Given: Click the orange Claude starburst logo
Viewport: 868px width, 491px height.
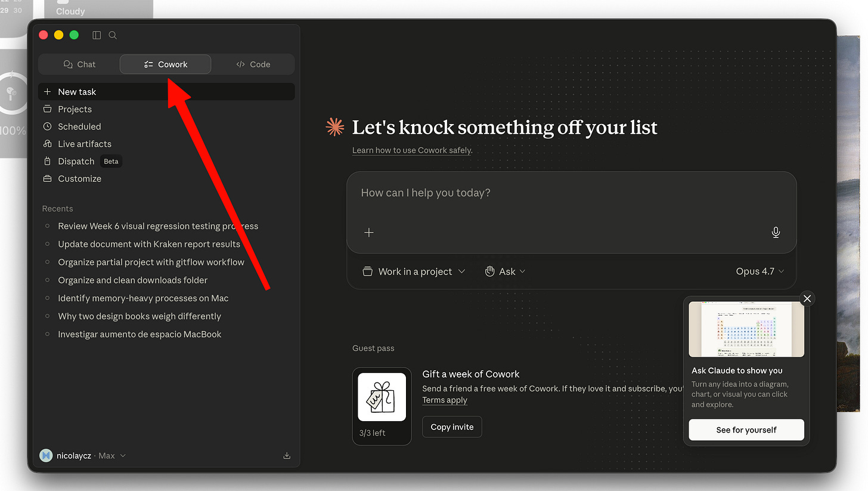Looking at the screenshot, I should [x=335, y=127].
